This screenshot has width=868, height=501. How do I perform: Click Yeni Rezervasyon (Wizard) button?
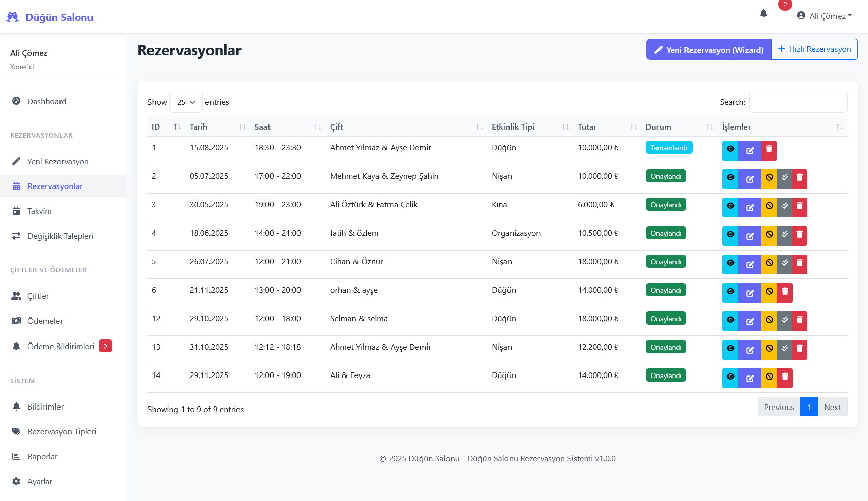(709, 50)
